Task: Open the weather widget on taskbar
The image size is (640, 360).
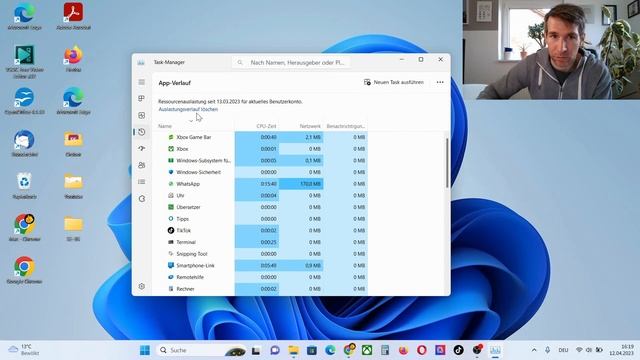Action: click(24, 350)
